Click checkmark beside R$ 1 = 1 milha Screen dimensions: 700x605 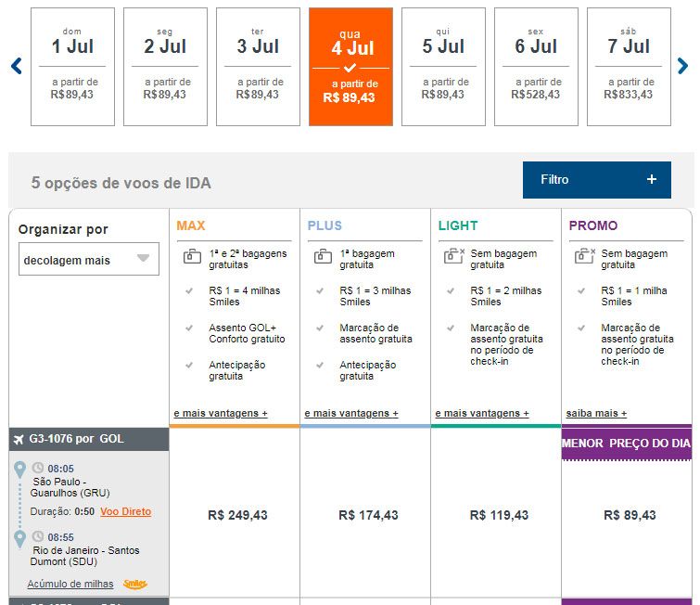tap(581, 290)
